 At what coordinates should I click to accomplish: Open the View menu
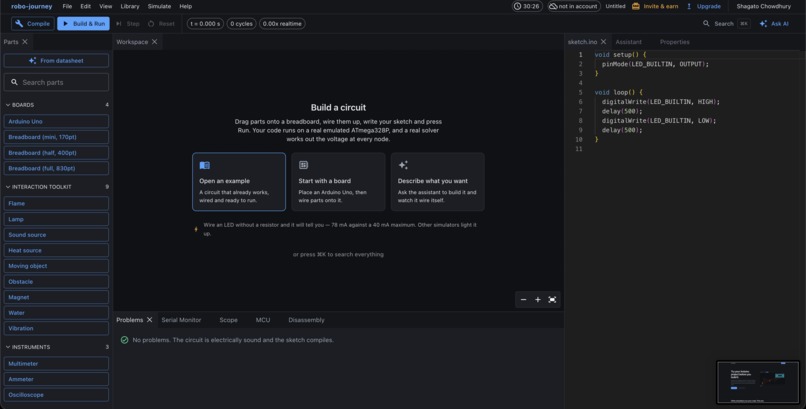[x=105, y=6]
